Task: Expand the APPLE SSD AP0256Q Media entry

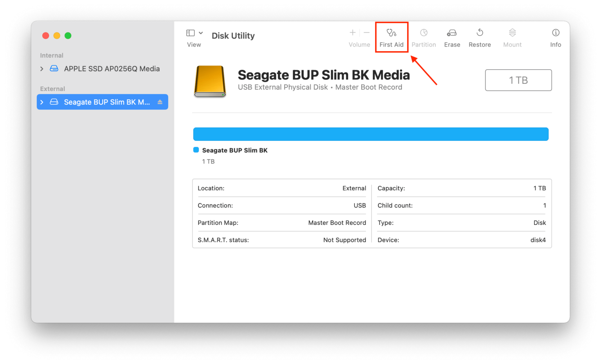Action: pyautogui.click(x=42, y=68)
